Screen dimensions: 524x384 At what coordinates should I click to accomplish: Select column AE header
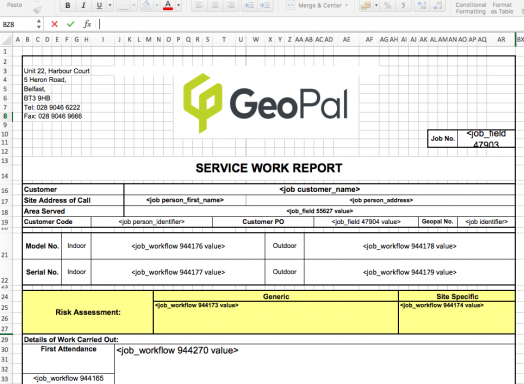(x=347, y=40)
